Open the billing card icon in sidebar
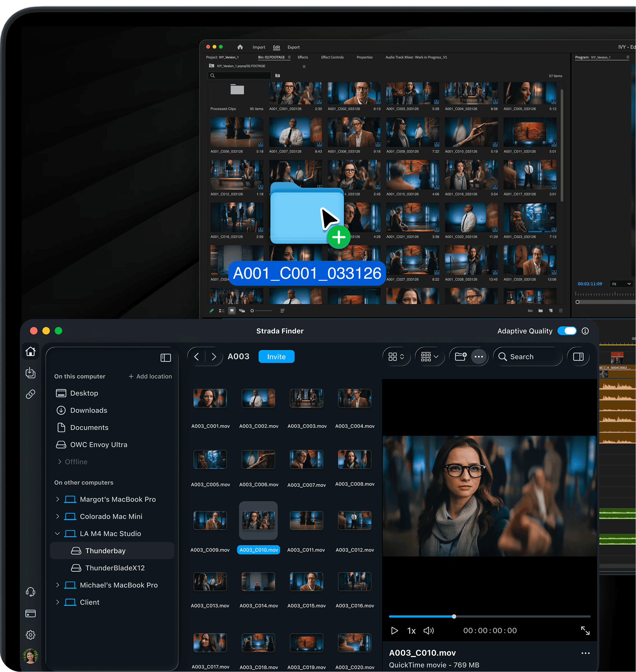 tap(31, 613)
